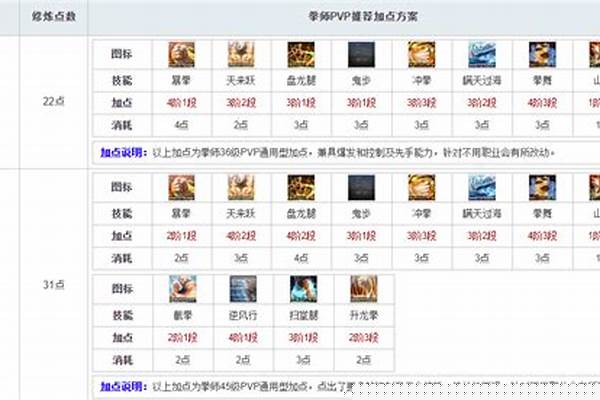Screen dimensions: 600x400
Task: Select the 升龙拳 skill name
Action: [364, 316]
